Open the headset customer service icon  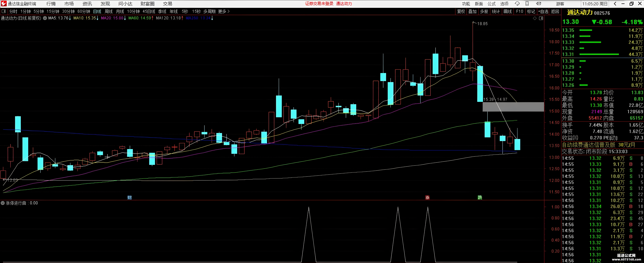(517, 4)
